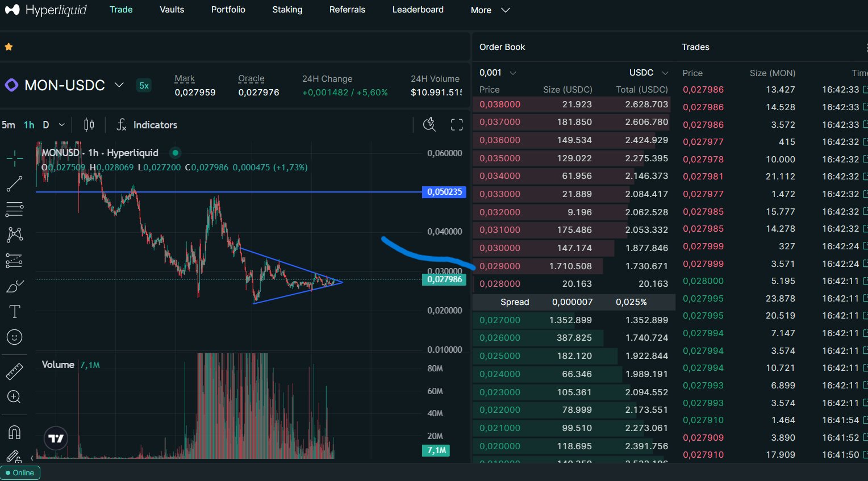Open the Staking page
868x481 pixels.
(x=287, y=10)
